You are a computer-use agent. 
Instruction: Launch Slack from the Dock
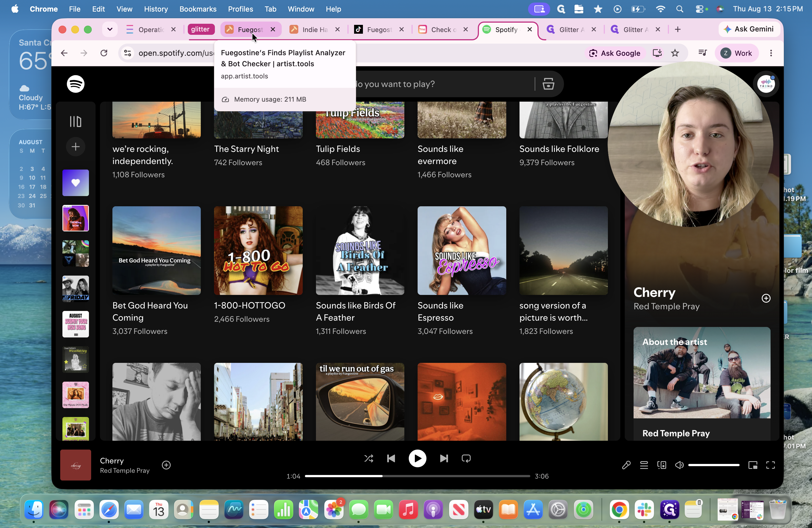pyautogui.click(x=644, y=509)
